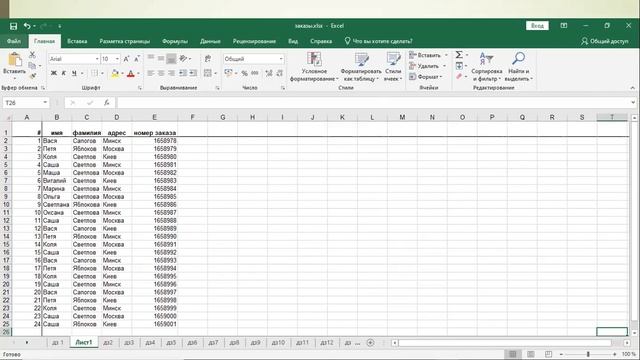Switch to sheet tab дз2
Image resolution: width=640 pixels, height=360 pixels.
tap(108, 343)
